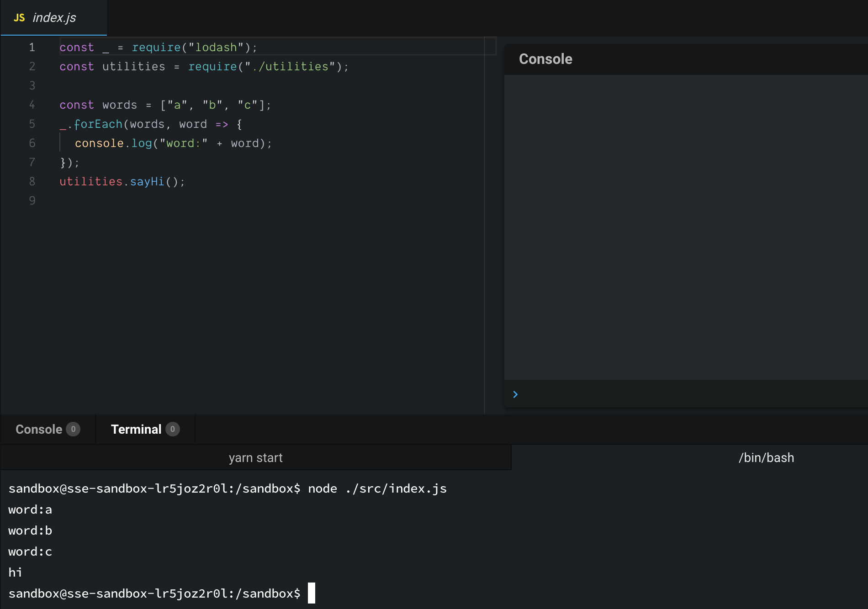The image size is (868, 609).
Task: Open the index.js editor tab
Action: 54,17
